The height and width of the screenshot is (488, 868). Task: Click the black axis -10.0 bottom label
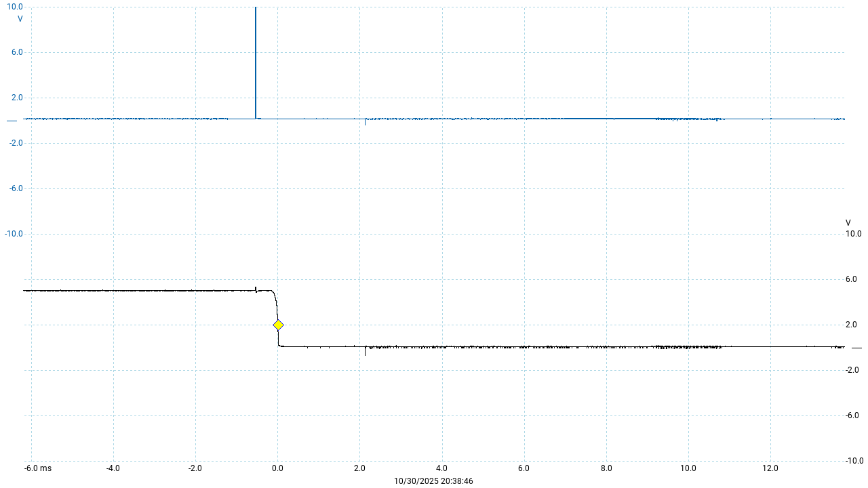852,461
